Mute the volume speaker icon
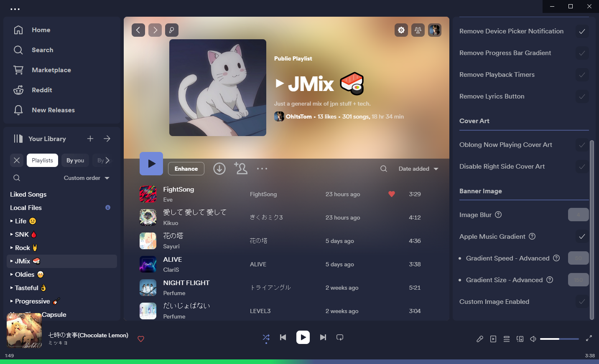 [533, 339]
